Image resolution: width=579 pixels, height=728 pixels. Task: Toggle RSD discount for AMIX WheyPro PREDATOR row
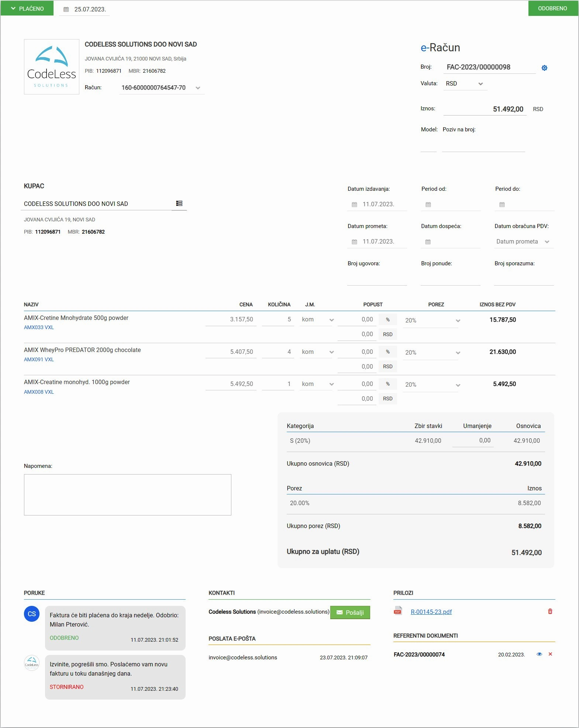coord(388,366)
